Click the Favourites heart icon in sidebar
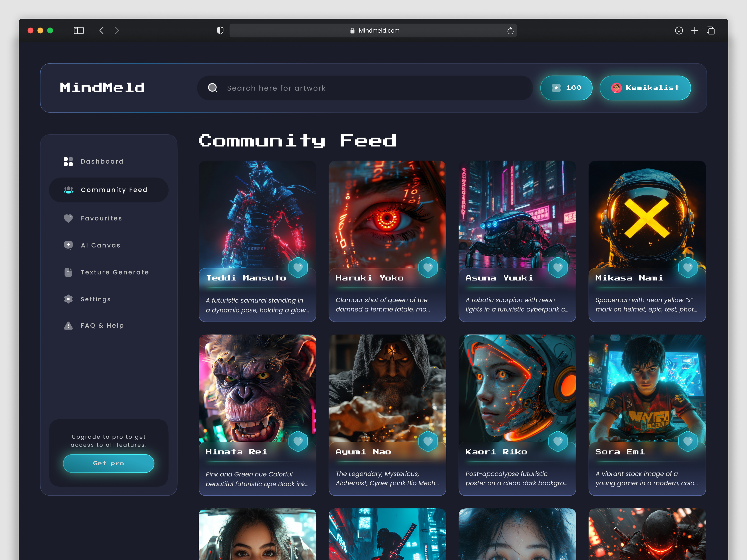The height and width of the screenshot is (560, 747). click(x=68, y=218)
